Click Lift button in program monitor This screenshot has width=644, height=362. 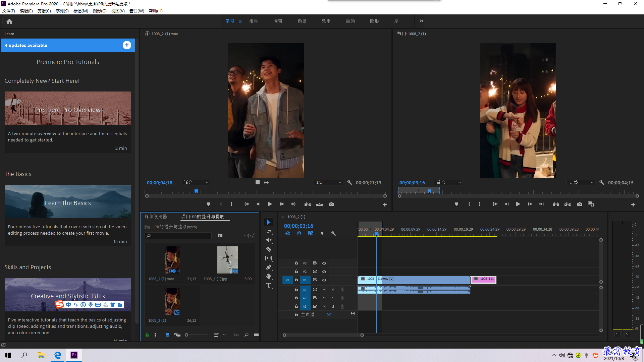[556, 204]
